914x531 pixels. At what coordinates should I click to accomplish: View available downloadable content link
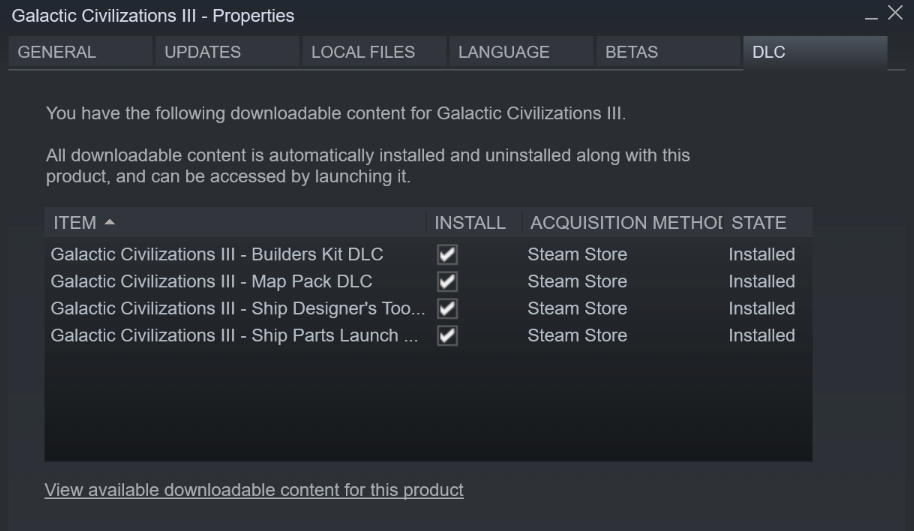254,490
